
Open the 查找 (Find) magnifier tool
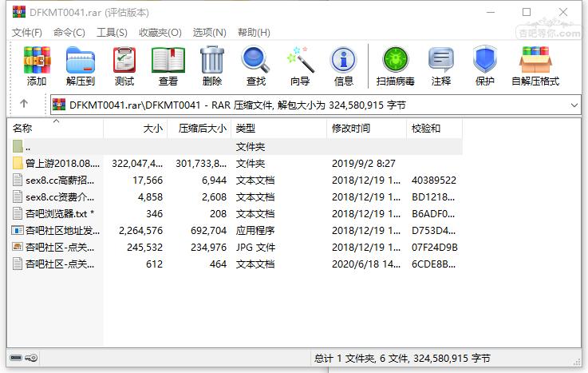(x=256, y=66)
